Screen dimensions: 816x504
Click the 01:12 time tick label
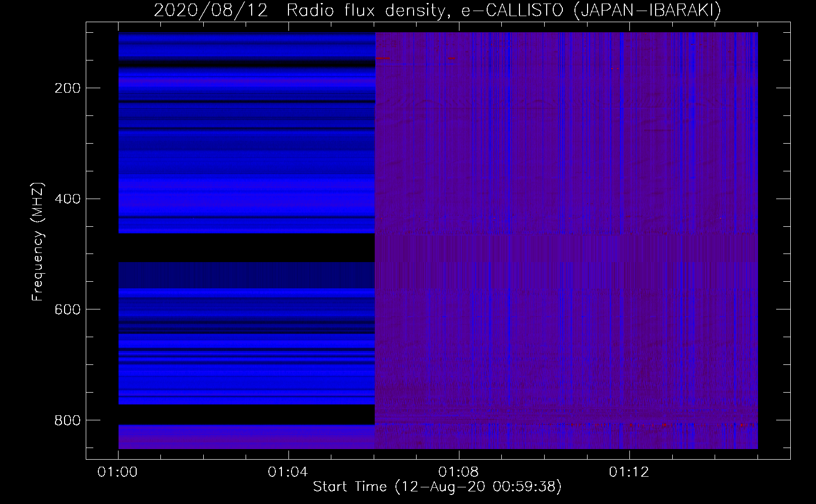(x=629, y=472)
